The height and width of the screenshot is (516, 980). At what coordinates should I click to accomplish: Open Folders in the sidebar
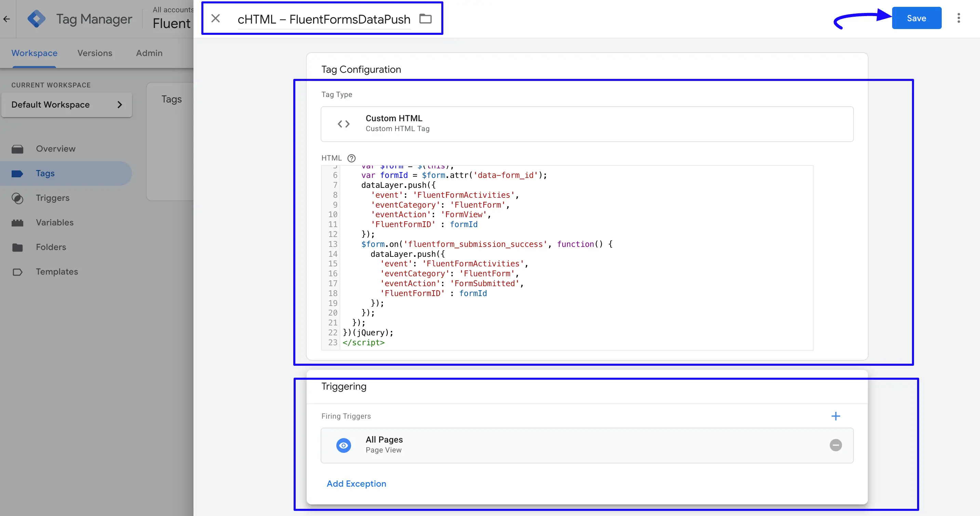coord(51,247)
